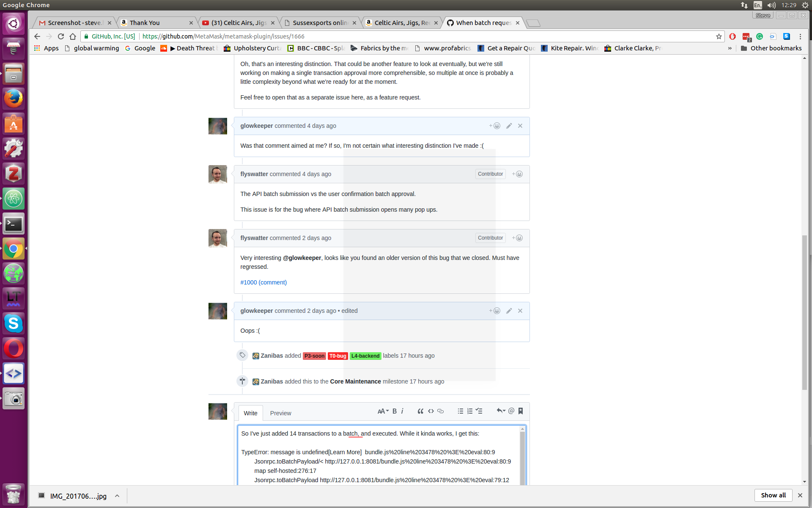Switch to the Preview tab
812x508 pixels.
click(280, 413)
